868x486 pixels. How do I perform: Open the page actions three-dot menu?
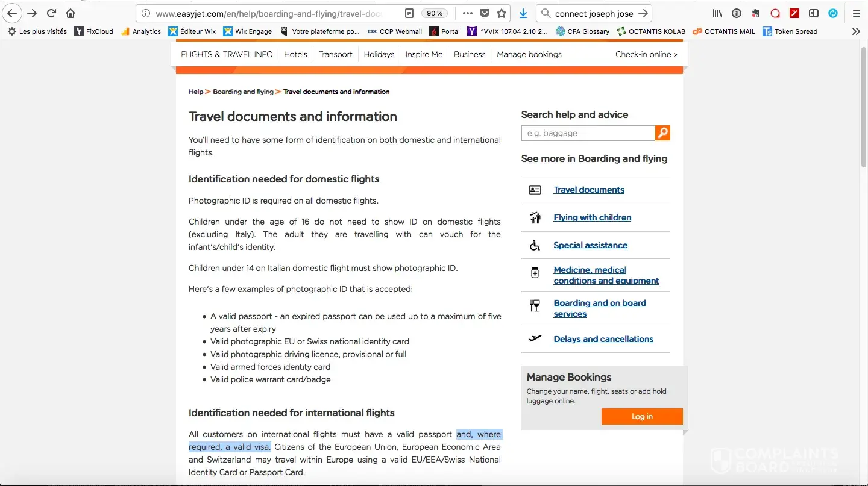[x=468, y=13]
